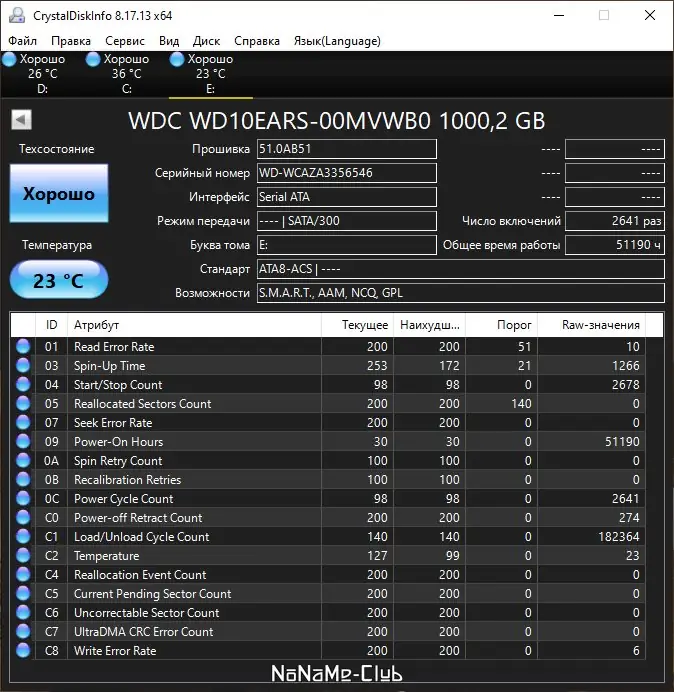This screenshot has width=674, height=692.
Task: Click status orb of Power Cycle Count row
Action: click(23, 498)
